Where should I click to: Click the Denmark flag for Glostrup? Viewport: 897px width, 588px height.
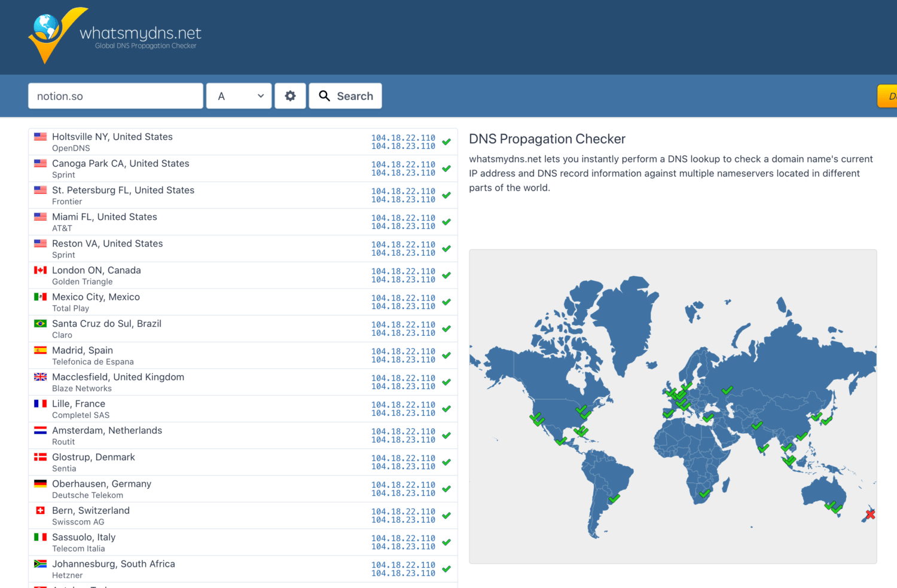click(40, 457)
